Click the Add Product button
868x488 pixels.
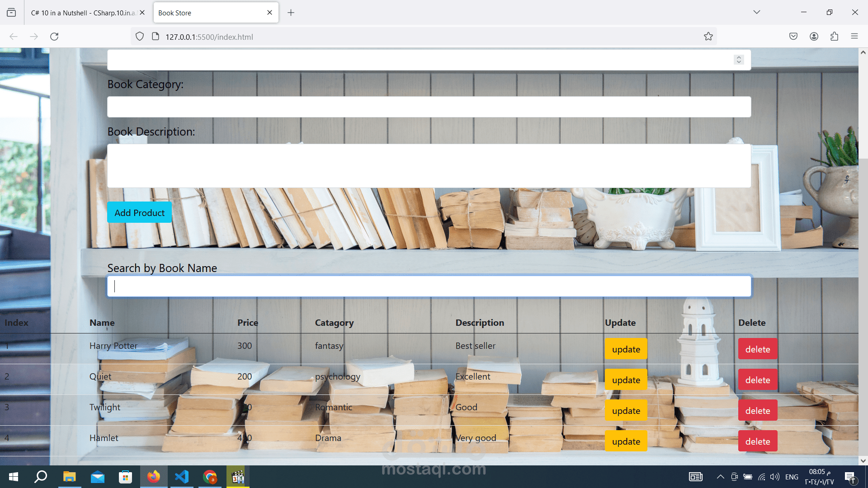point(139,212)
